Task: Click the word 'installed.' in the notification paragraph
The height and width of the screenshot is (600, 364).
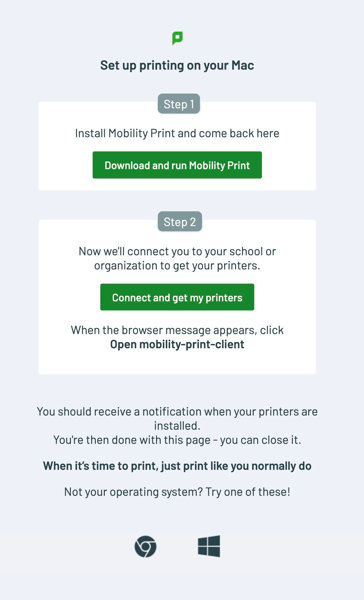Action: pos(177,426)
